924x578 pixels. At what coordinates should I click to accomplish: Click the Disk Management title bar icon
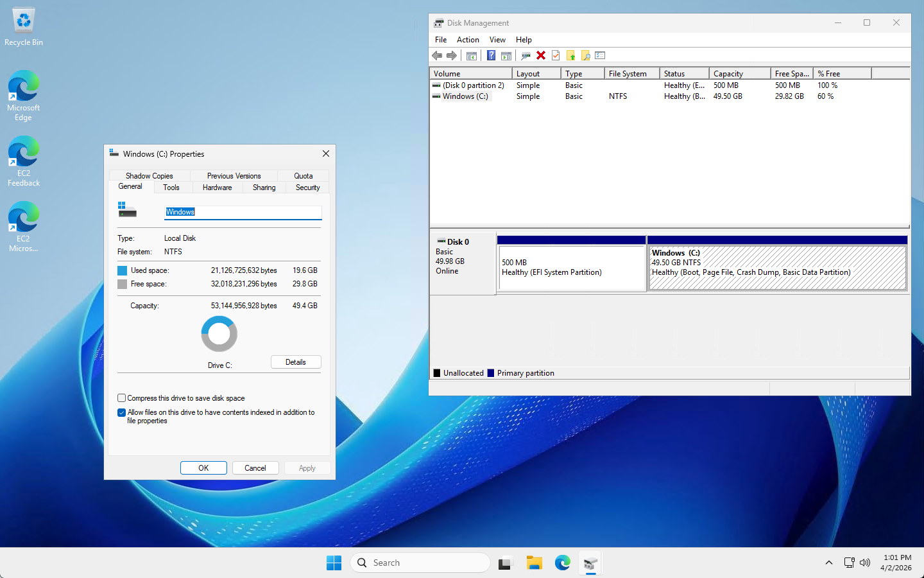click(439, 23)
